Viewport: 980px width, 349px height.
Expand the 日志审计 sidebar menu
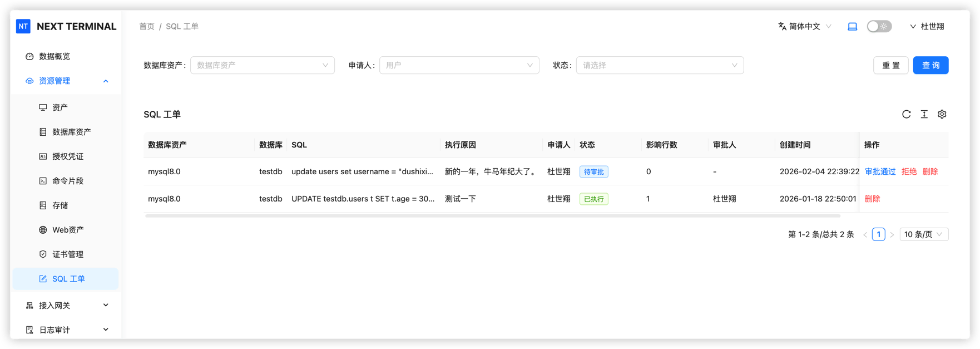[x=67, y=330]
